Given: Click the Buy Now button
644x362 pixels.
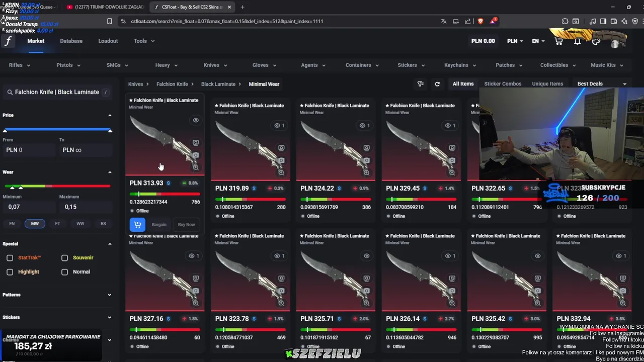Looking at the screenshot, I should 186,224.
